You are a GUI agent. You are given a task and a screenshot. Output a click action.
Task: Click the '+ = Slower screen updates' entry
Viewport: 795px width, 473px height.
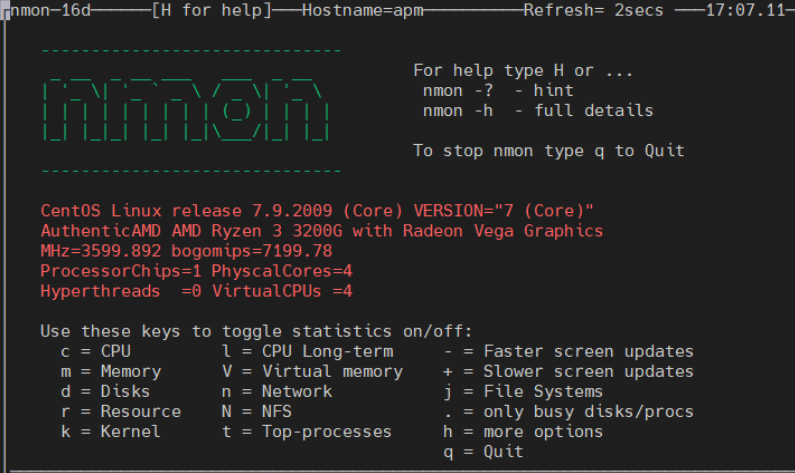click(568, 371)
